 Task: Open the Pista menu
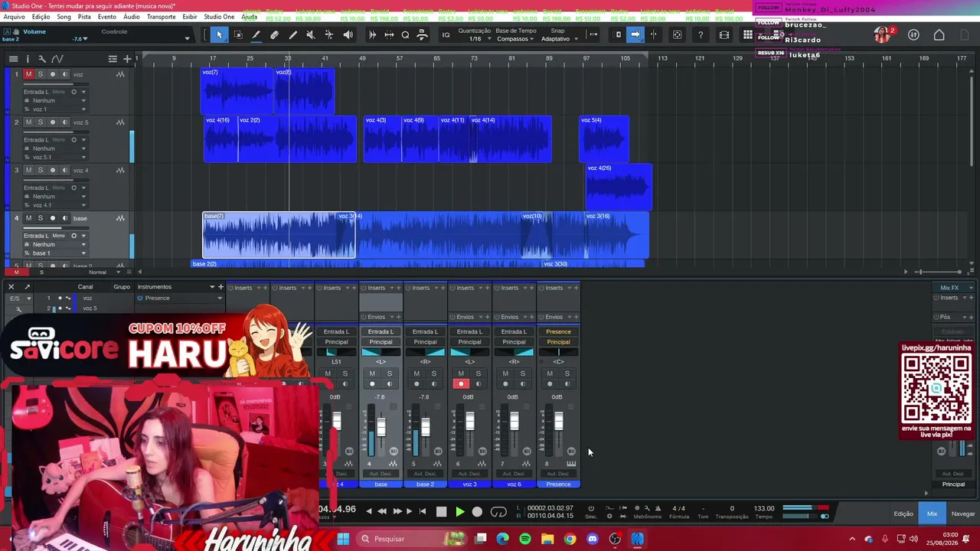(x=84, y=17)
